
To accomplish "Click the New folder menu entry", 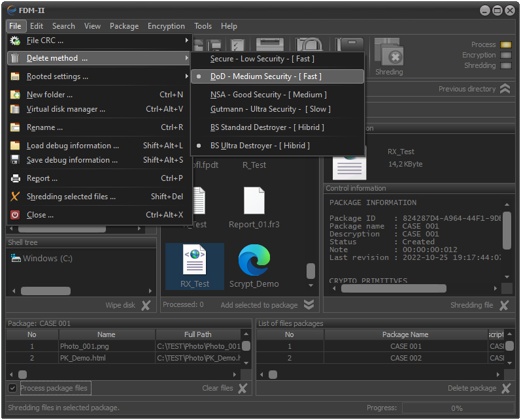I will [x=99, y=95].
